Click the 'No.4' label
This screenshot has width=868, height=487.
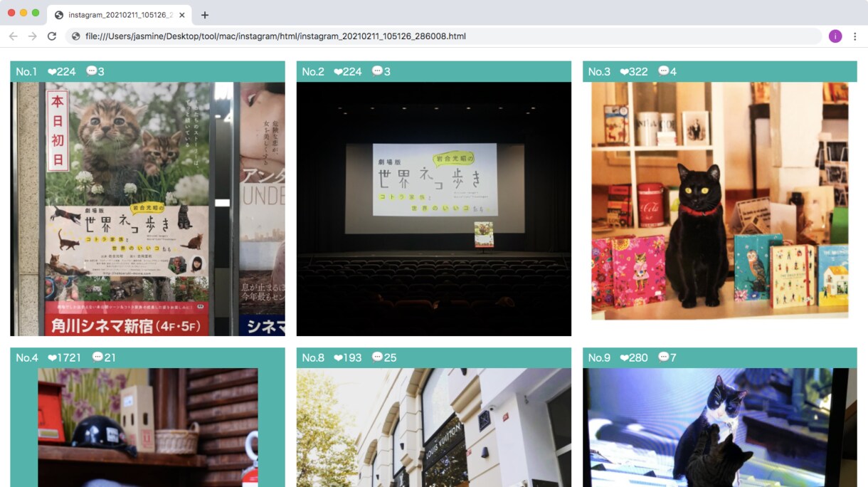(27, 358)
